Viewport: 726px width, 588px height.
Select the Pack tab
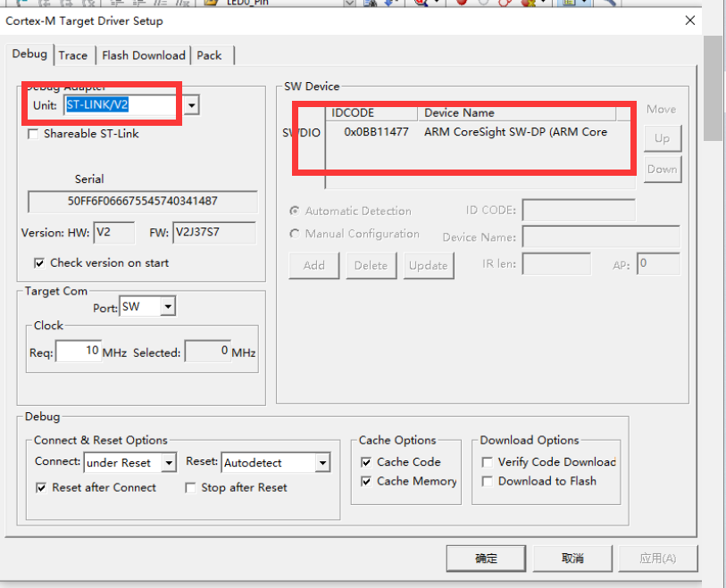pos(210,55)
